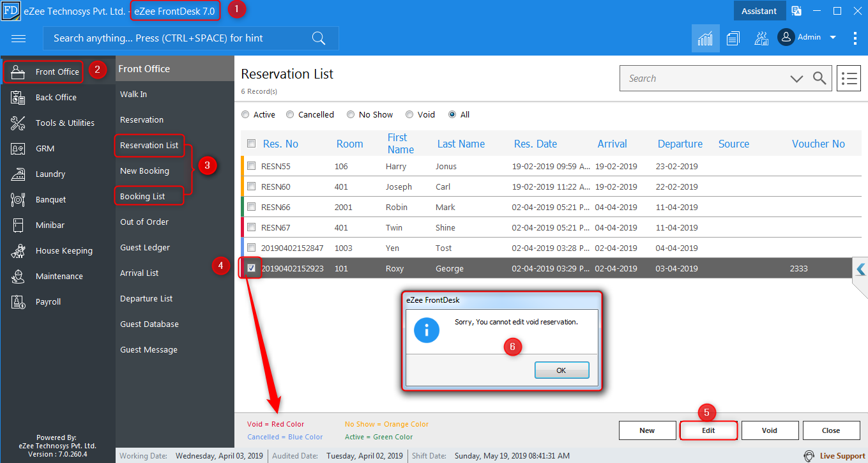Viewport: 868px width, 463px height.
Task: Open the hamburger main menu
Action: [x=19, y=38]
